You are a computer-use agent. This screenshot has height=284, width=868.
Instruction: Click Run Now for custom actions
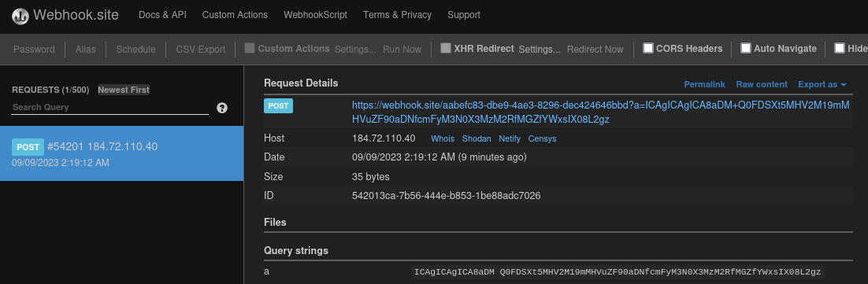click(x=402, y=50)
